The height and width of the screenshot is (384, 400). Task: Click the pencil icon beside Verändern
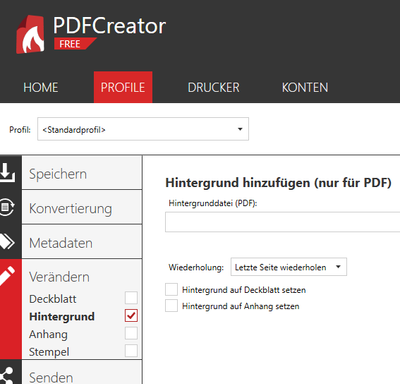point(7,276)
